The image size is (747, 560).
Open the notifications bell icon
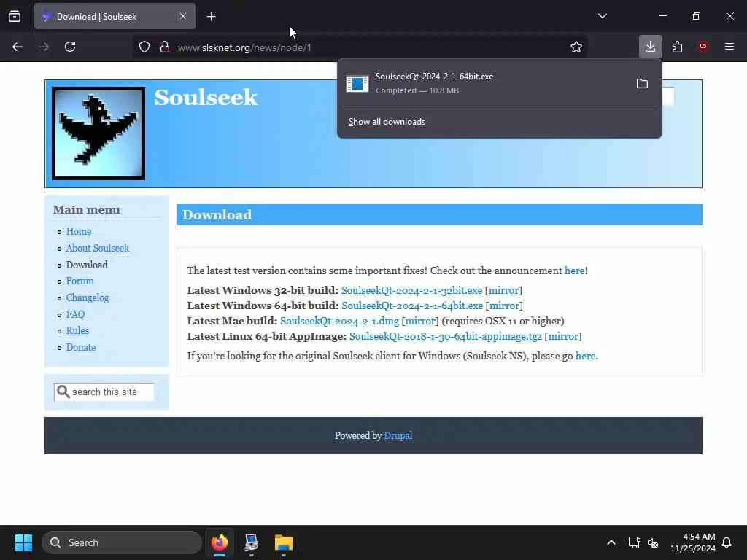(727, 542)
